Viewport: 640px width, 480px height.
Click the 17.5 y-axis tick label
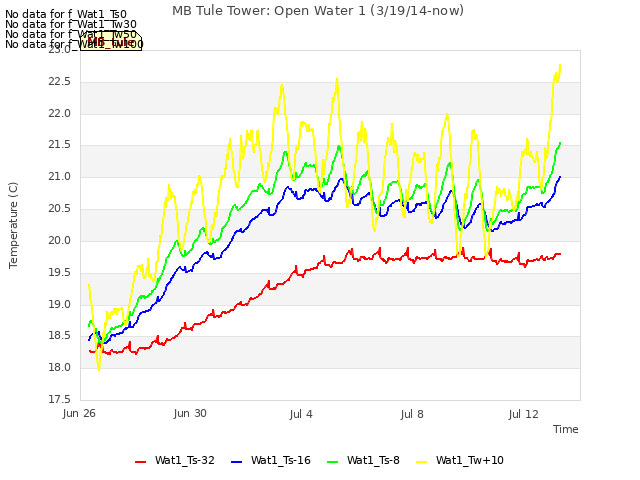[x=59, y=399]
